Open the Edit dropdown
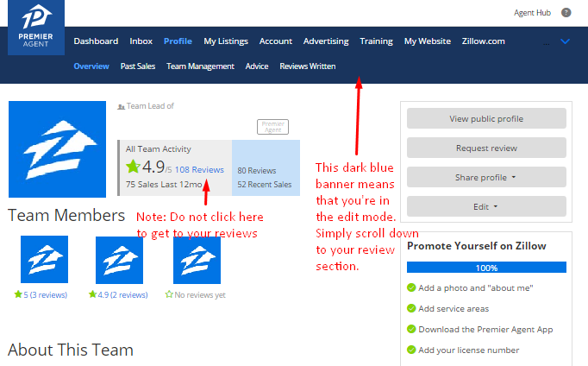This screenshot has height=366, width=588. click(x=486, y=207)
